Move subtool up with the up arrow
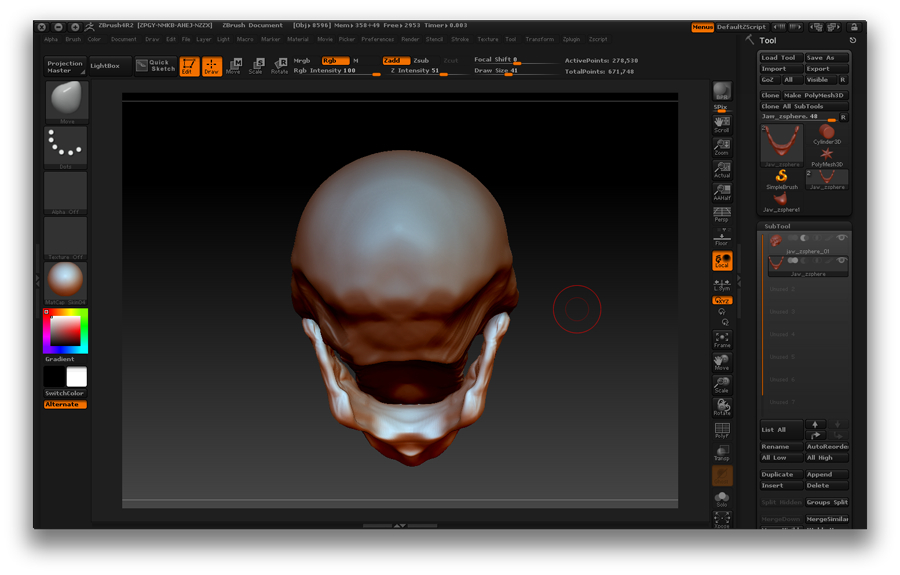 point(815,425)
